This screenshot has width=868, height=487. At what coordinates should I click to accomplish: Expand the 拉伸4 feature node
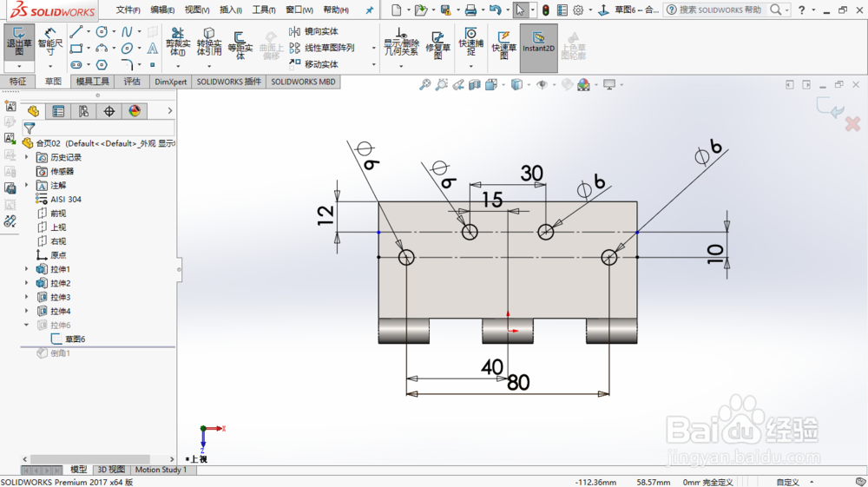click(x=26, y=311)
